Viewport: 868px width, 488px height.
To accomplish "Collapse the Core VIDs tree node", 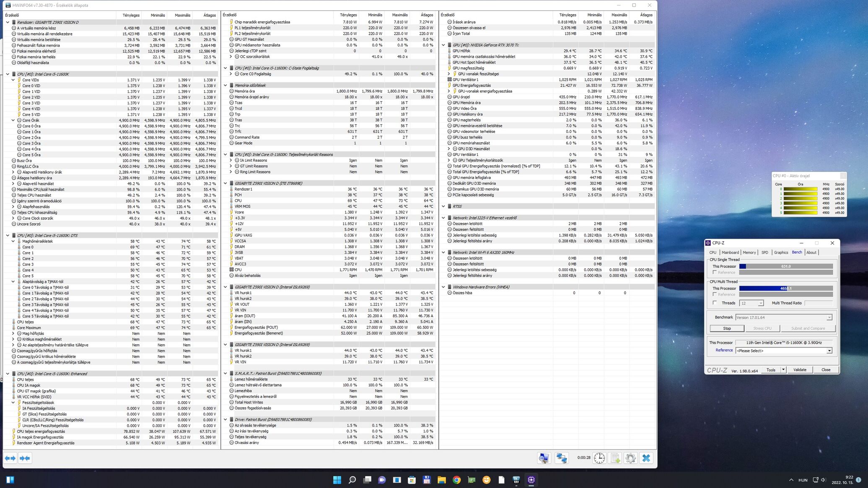I will tap(13, 80).
